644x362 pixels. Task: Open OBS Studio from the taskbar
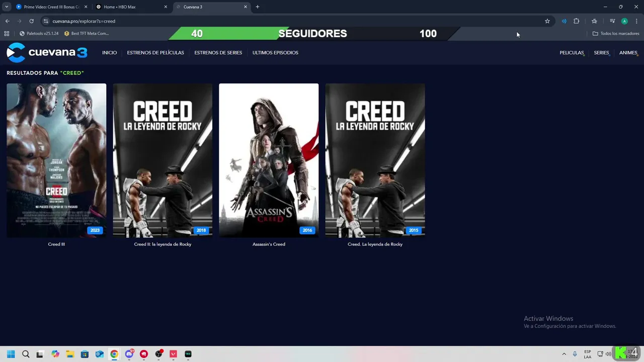[159, 354]
